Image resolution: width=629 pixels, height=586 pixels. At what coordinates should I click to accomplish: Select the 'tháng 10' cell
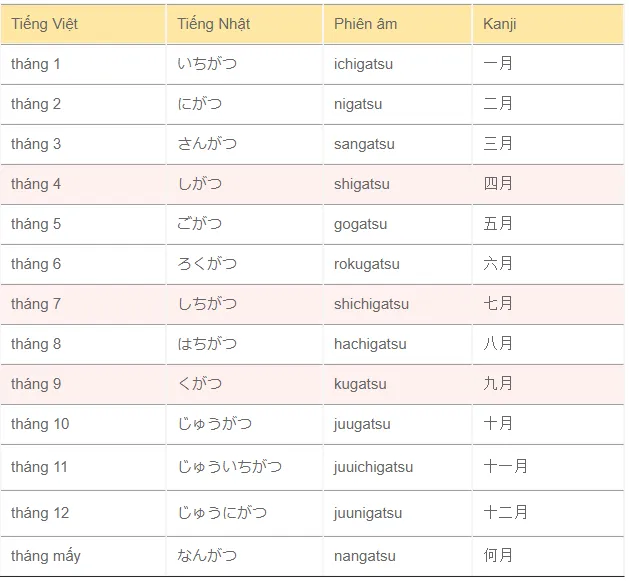40,424
